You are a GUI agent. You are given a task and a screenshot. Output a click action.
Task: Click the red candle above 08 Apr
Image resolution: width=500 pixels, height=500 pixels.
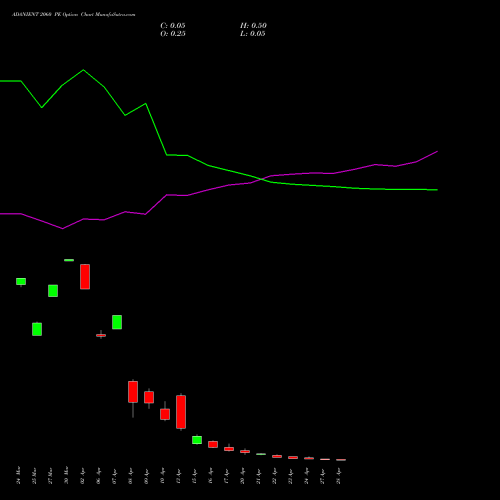[133, 392]
